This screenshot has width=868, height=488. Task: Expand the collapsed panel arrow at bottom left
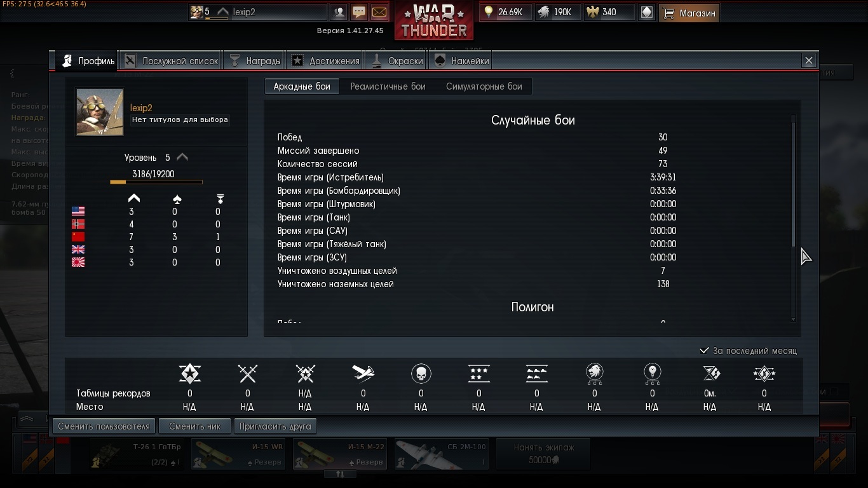point(27,419)
